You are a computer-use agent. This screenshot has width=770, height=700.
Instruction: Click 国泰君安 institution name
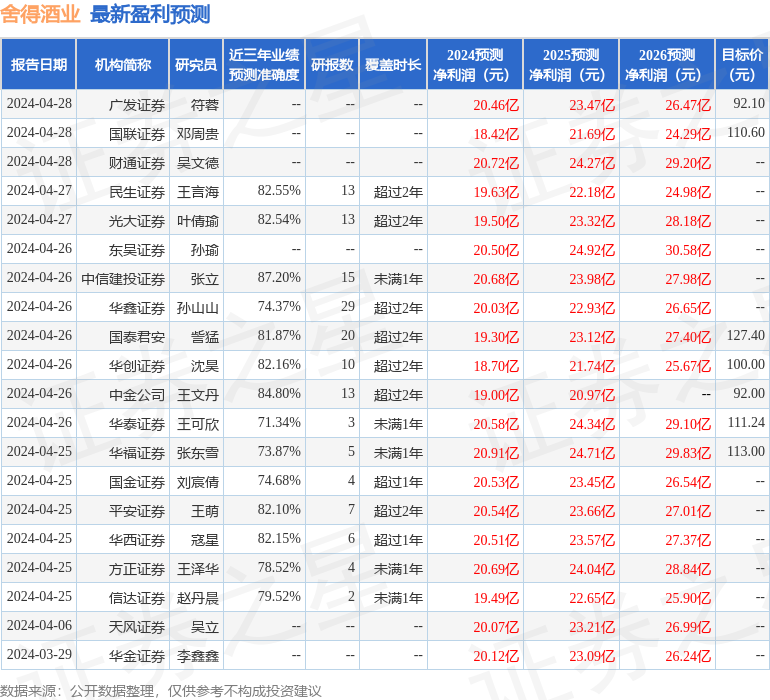tap(137, 337)
